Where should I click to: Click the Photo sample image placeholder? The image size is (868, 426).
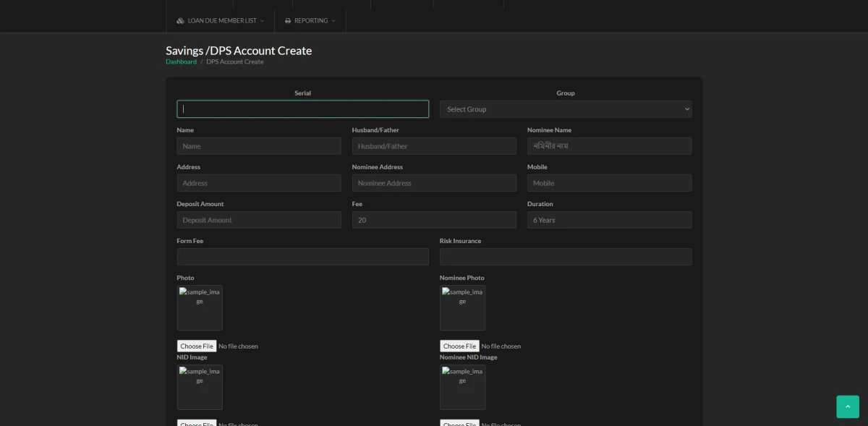pyautogui.click(x=200, y=308)
